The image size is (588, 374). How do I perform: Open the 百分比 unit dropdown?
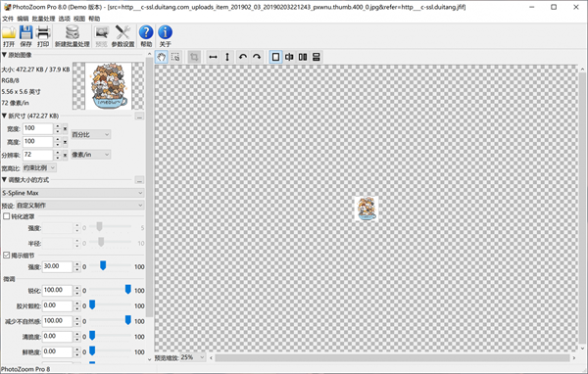(91, 134)
